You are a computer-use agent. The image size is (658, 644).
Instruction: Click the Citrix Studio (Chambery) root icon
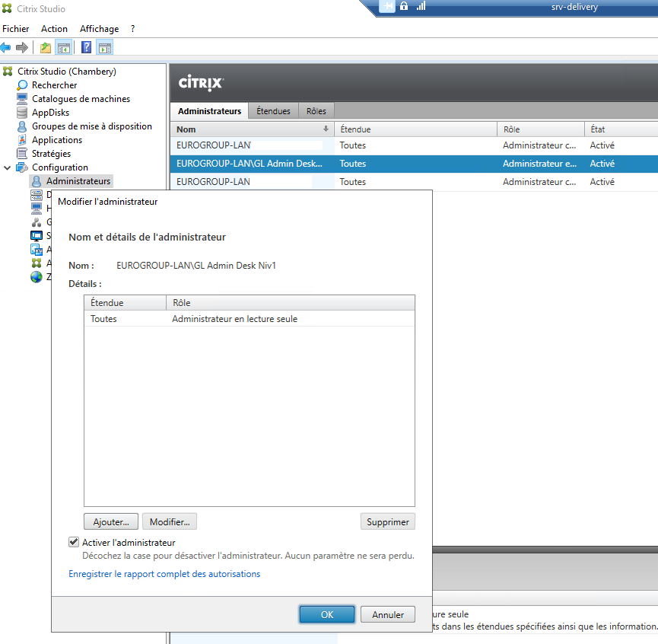tap(8, 72)
